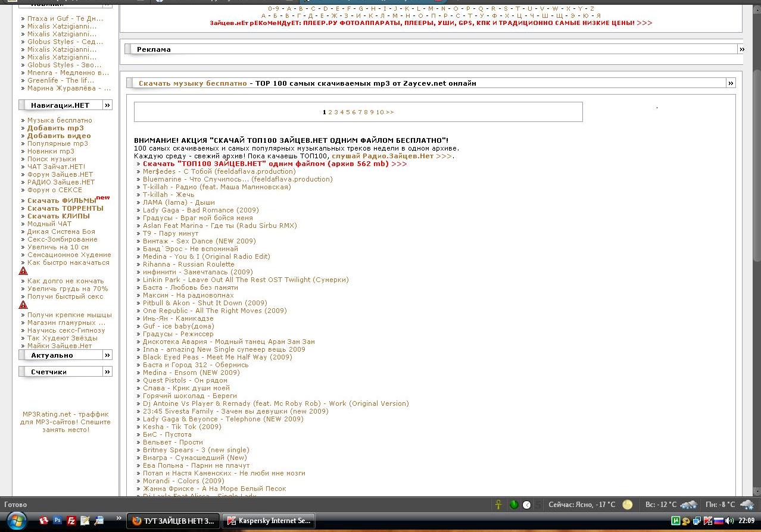This screenshot has width=761, height=532.
Task: Click the green round status bar icon
Action: tap(514, 505)
